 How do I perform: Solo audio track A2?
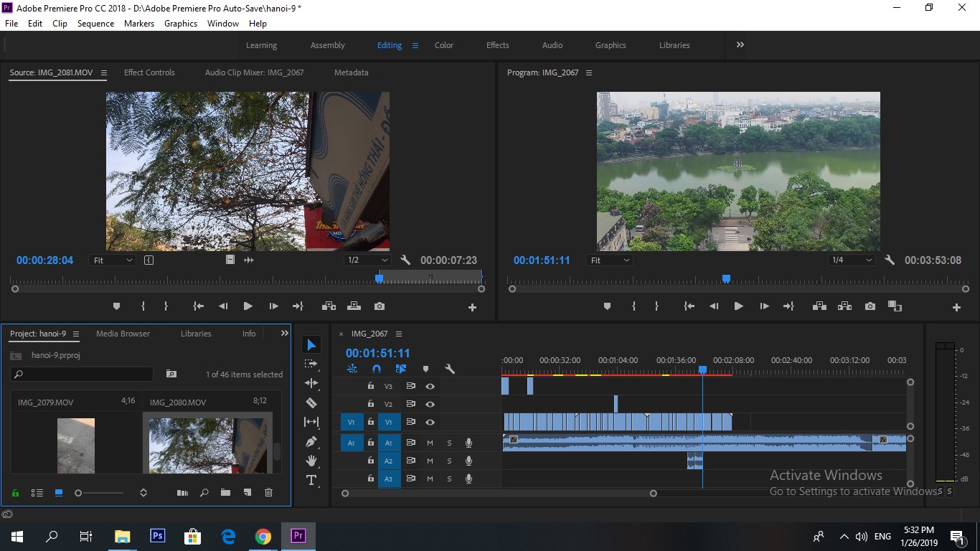450,461
